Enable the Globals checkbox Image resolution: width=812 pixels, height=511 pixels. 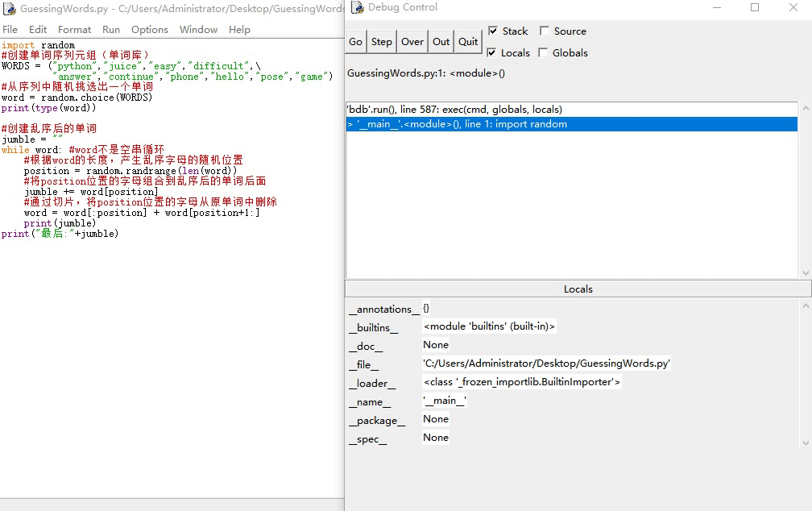543,53
